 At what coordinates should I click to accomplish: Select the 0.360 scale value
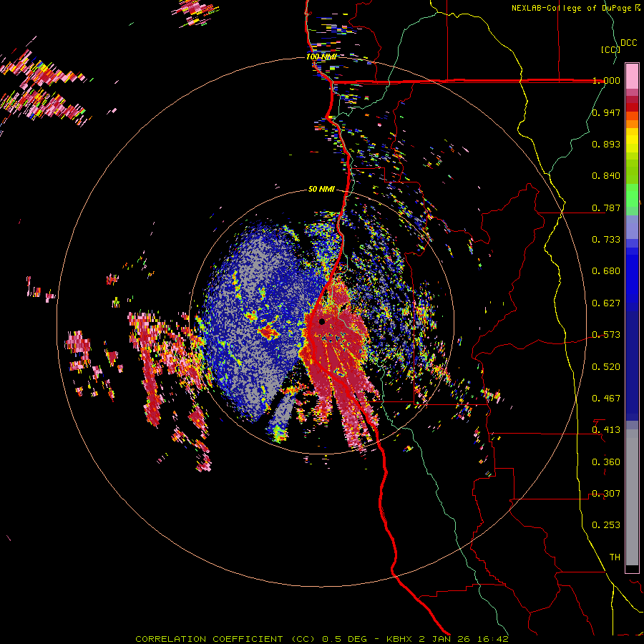pos(606,462)
